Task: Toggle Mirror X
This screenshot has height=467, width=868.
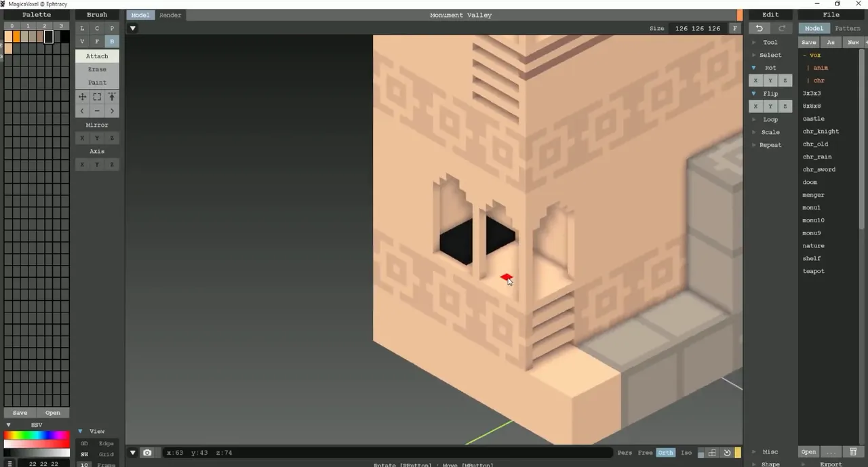Action: pos(82,138)
